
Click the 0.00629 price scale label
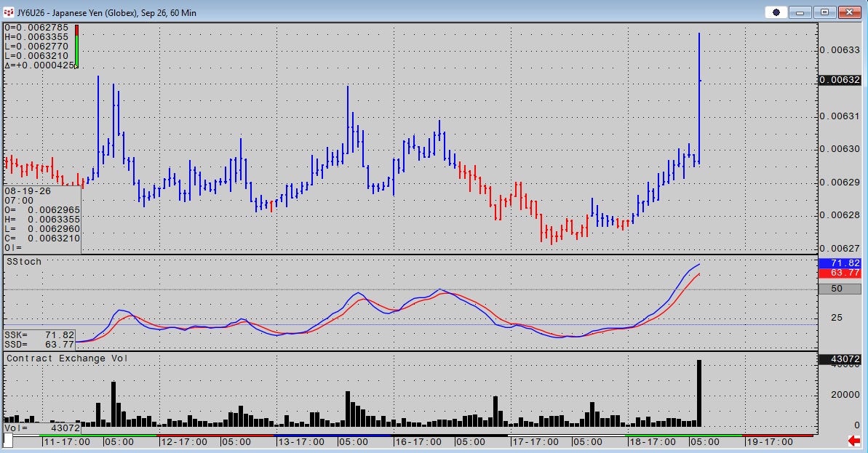840,182
